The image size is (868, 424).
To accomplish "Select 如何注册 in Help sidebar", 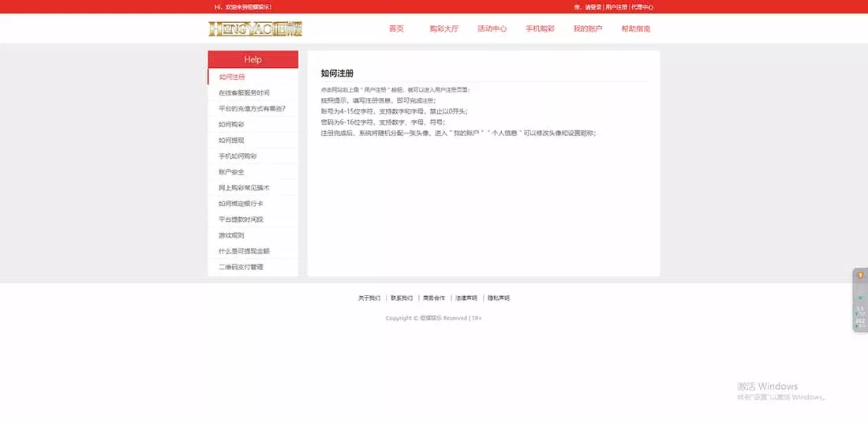I will [x=232, y=77].
